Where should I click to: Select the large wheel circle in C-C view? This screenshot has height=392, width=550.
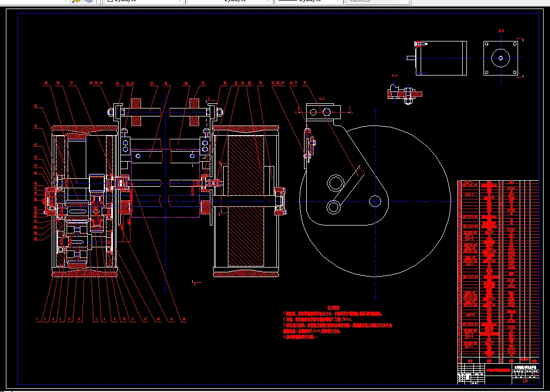tap(375, 201)
